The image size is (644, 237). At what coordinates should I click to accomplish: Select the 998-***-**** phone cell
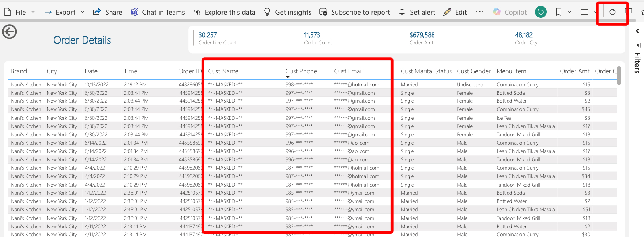pos(299,85)
